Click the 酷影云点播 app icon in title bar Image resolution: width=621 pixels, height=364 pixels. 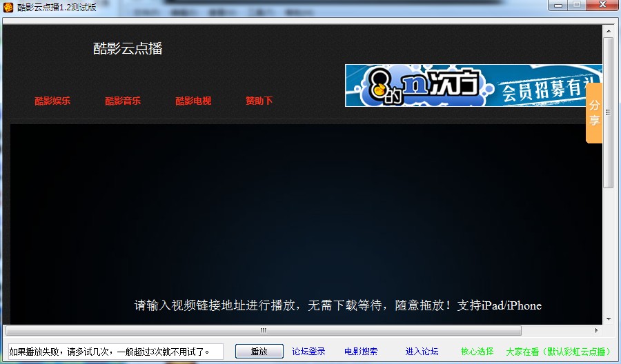[x=8, y=7]
